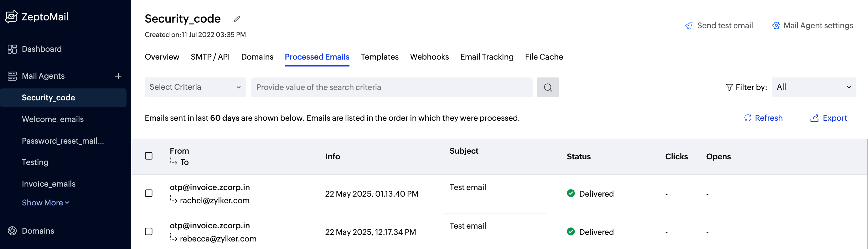Click the ZeptoMail logo icon
This screenshot has height=249, width=868.
pyautogui.click(x=12, y=17)
